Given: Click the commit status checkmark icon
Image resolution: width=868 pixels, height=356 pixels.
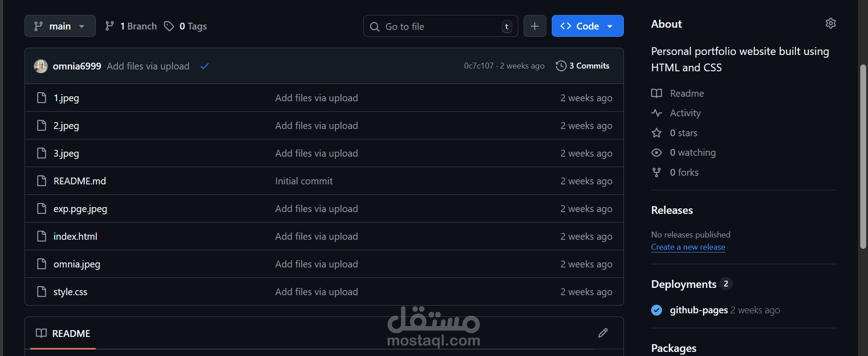Looking at the screenshot, I should tap(205, 66).
